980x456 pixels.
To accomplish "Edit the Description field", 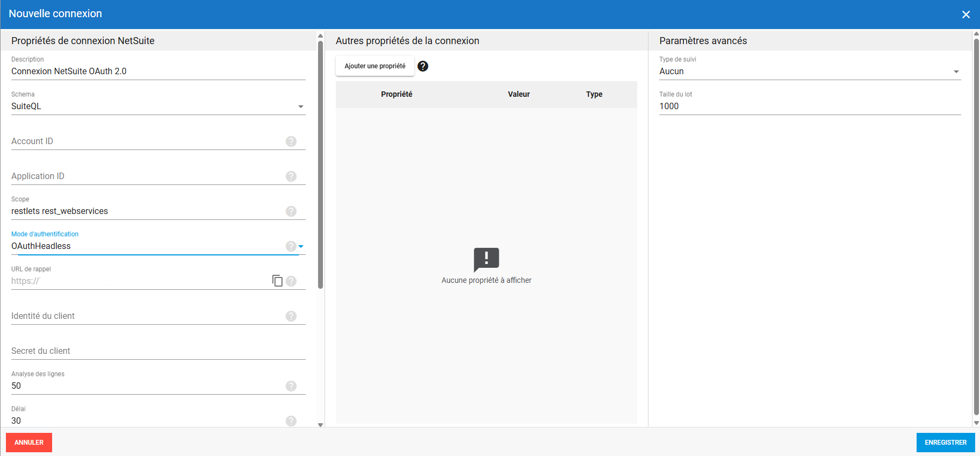I will point(158,72).
